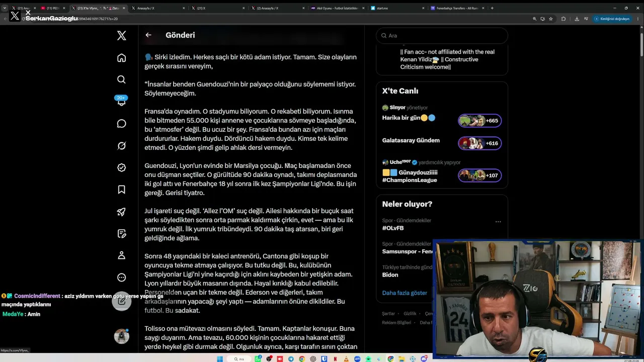Open VLC media player from taskbar
Viewport: 644px width, 362px height.
[x=346, y=359]
